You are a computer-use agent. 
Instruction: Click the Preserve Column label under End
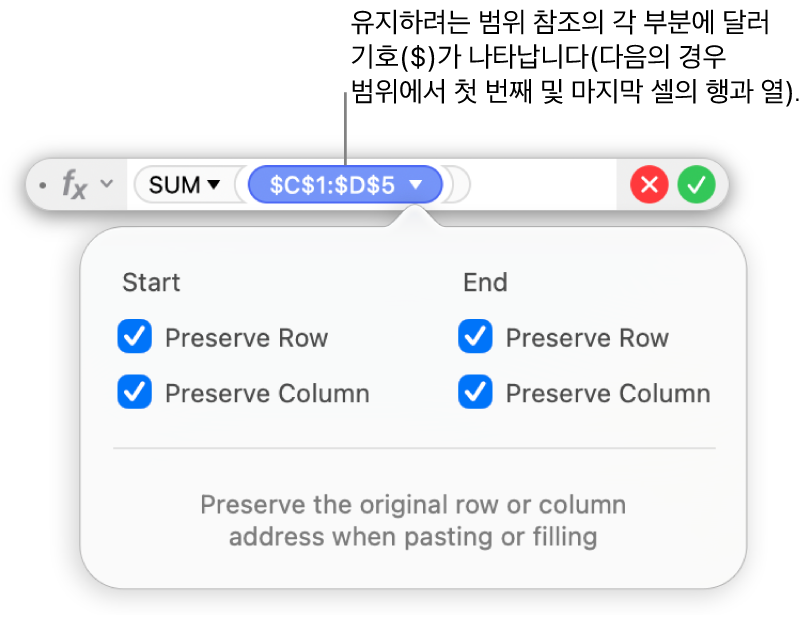tap(608, 393)
